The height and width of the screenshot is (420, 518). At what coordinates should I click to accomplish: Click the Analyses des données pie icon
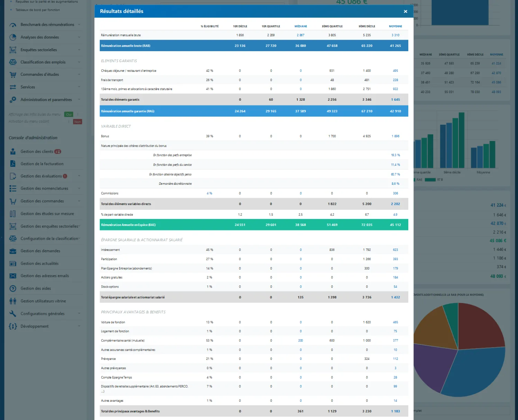(x=13, y=37)
